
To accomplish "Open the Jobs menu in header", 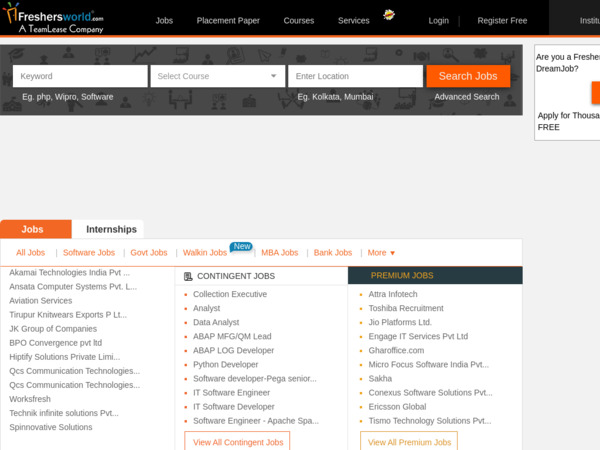I will (x=164, y=21).
